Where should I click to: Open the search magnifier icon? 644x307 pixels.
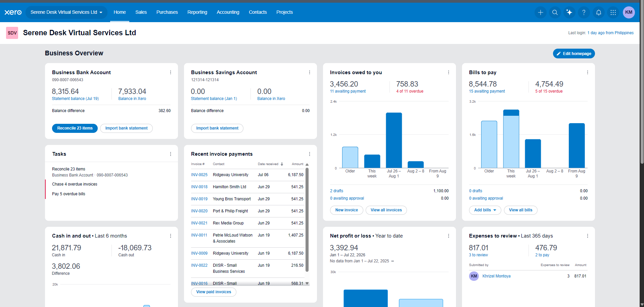[x=555, y=12]
